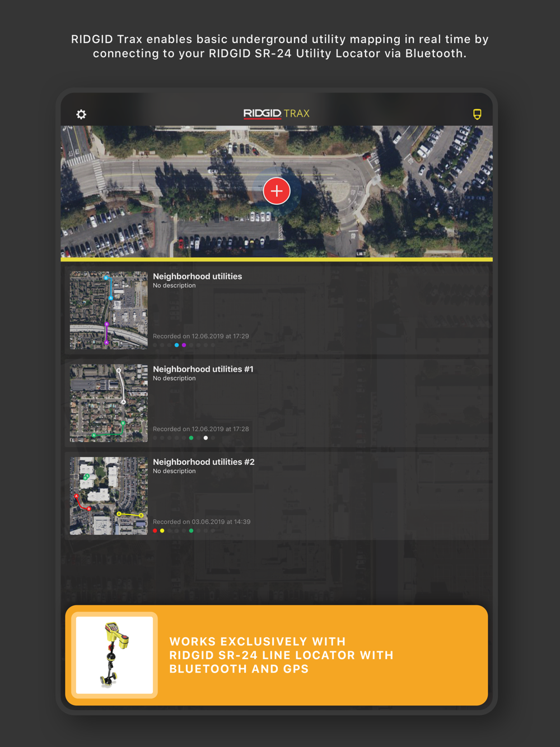This screenshot has height=747, width=560.
Task: Click the purple color dot in Neighborhood utilities
Action: tap(184, 345)
